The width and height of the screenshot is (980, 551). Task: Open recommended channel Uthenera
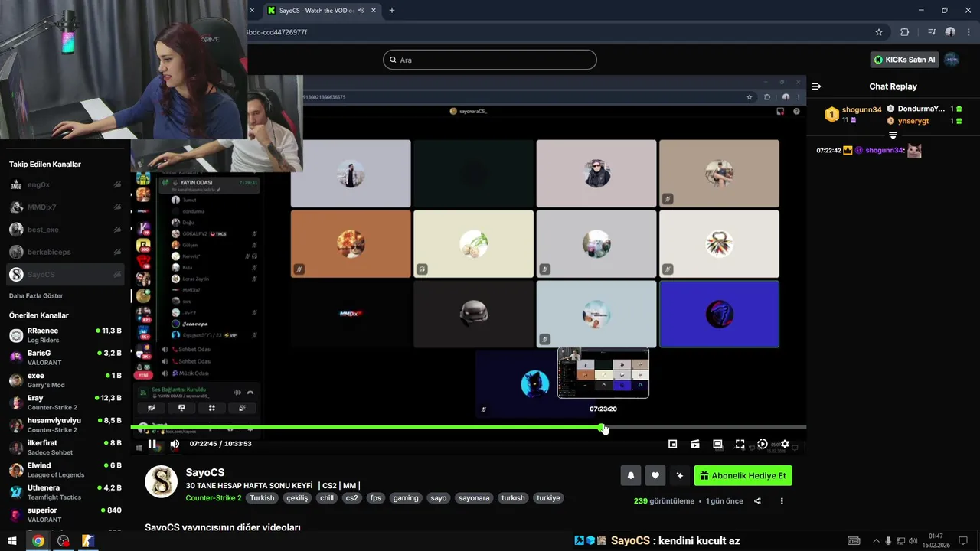click(x=65, y=492)
